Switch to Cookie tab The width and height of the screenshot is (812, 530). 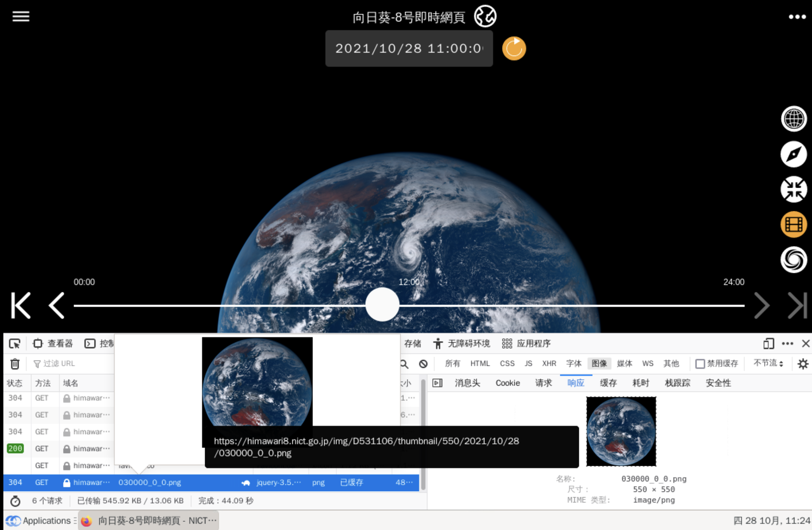tap(508, 383)
